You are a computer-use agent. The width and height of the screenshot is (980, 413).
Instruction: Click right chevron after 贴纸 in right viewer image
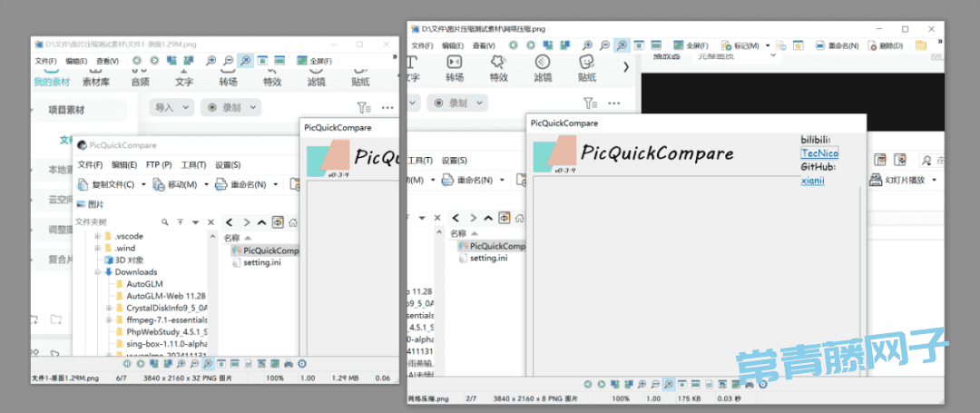[626, 65]
